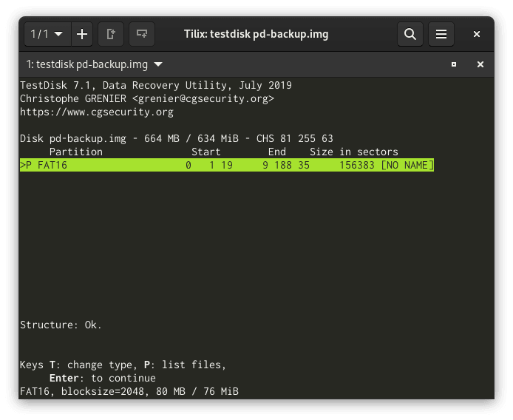Open the terminal search magnifier icon
Viewport: 513px width, 420px height.
[x=410, y=34]
